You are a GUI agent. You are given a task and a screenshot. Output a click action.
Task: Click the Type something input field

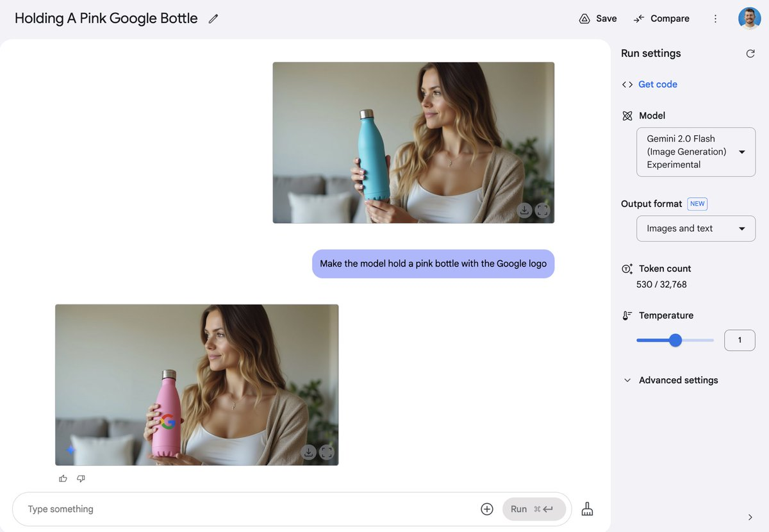point(247,509)
